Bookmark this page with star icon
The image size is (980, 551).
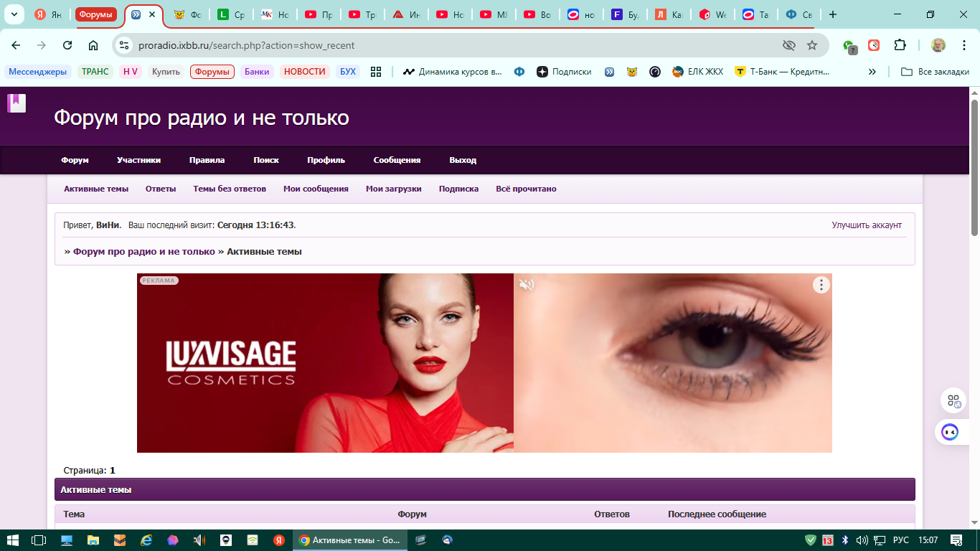tap(812, 45)
